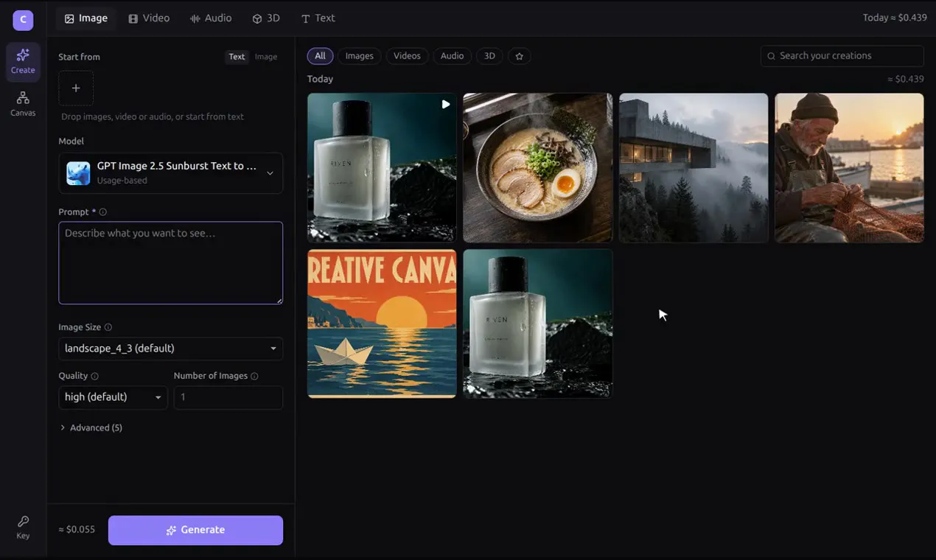The image size is (936, 560).
Task: Switch to the Audio tab
Action: click(211, 18)
